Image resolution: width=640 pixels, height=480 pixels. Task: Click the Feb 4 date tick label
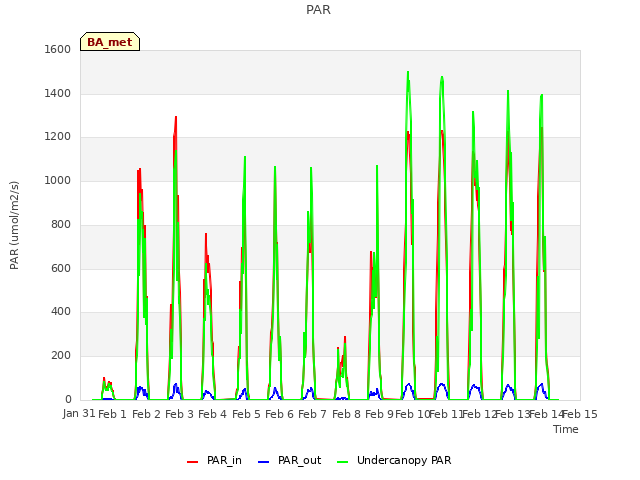(x=212, y=414)
